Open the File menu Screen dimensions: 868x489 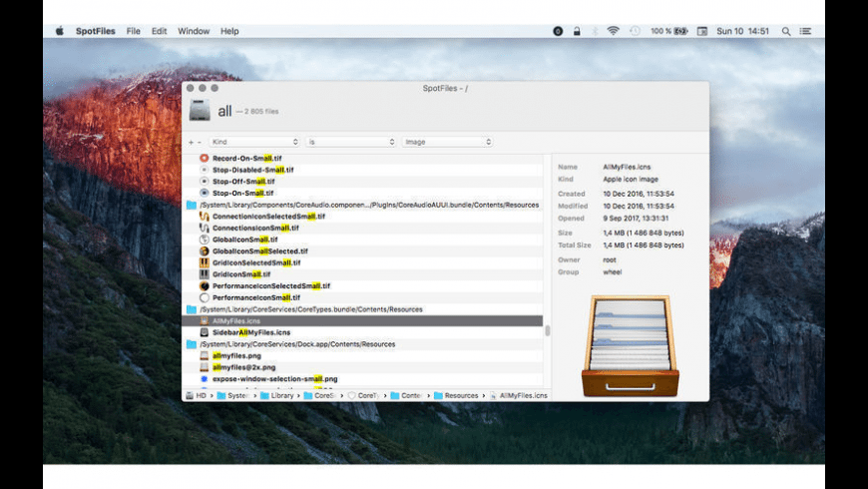[x=134, y=31]
